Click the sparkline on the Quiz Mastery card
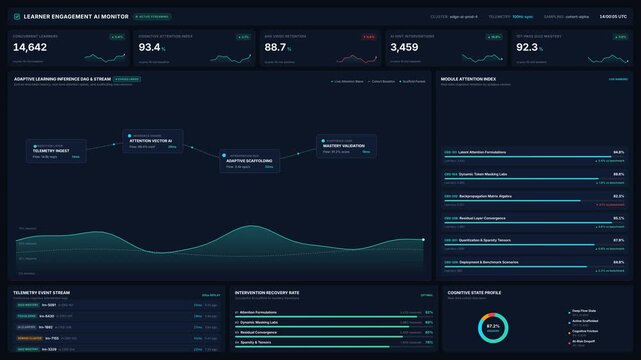This screenshot has height=360, width=641. click(608, 58)
